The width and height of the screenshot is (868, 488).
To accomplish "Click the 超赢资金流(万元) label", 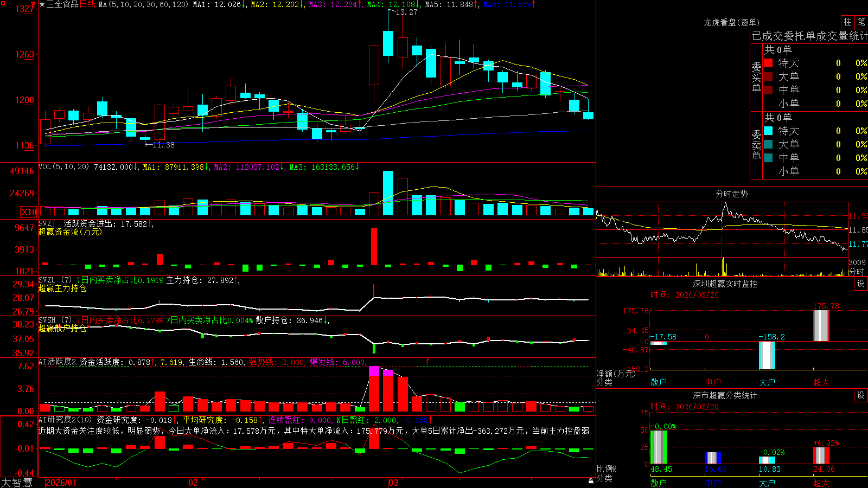I will pos(70,232).
